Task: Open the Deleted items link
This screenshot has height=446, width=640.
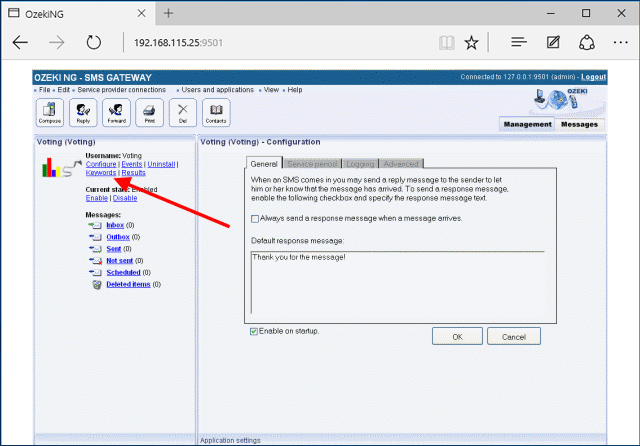Action: point(128,284)
